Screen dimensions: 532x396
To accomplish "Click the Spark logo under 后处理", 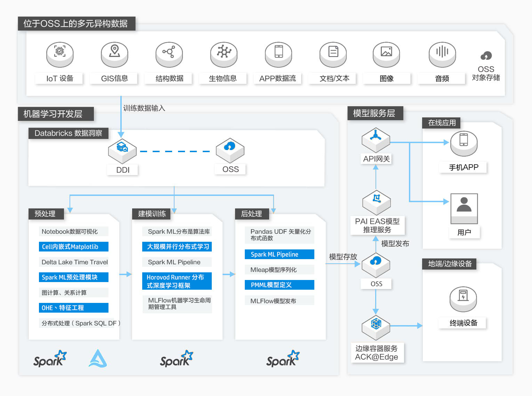I will click(283, 358).
